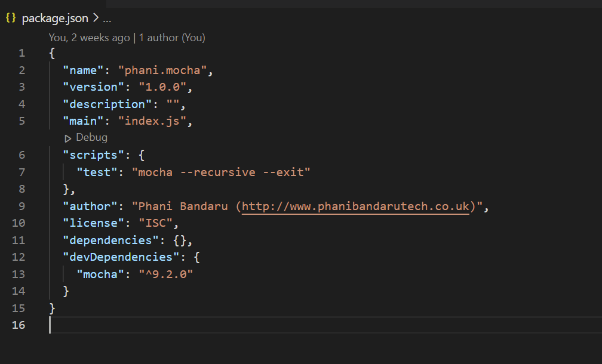Click the '1 author (You)' code lens
The width and height of the screenshot is (602, 364).
[172, 38]
